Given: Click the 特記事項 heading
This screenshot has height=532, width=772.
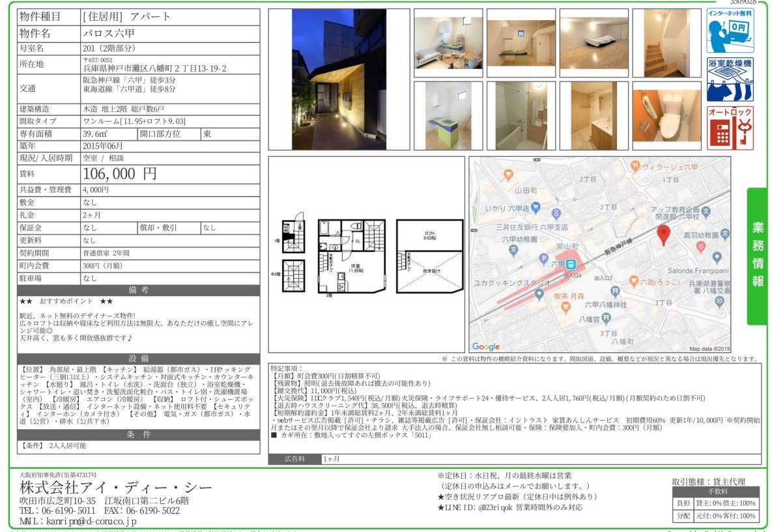Looking at the screenshot, I should [x=286, y=368].
